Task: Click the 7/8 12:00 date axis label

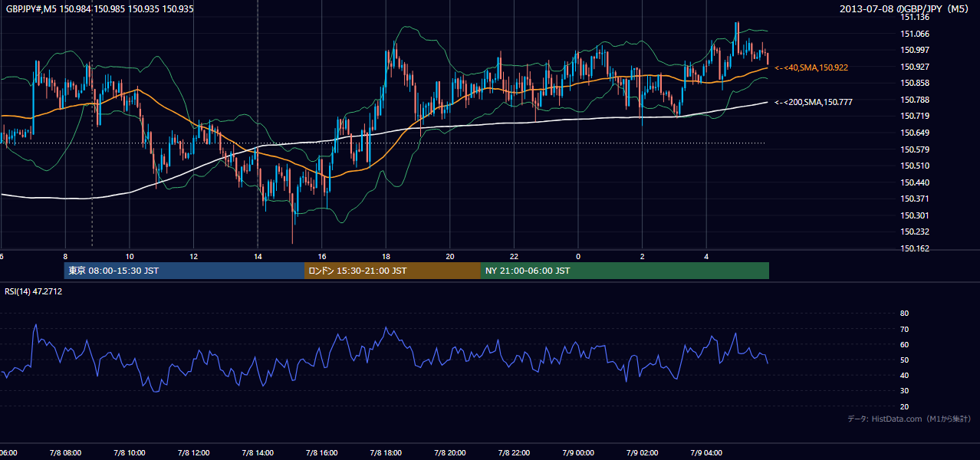Action: (x=193, y=453)
